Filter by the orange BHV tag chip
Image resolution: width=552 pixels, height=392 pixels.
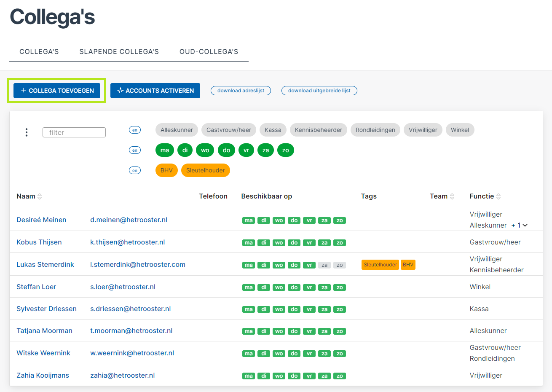pyautogui.click(x=166, y=170)
